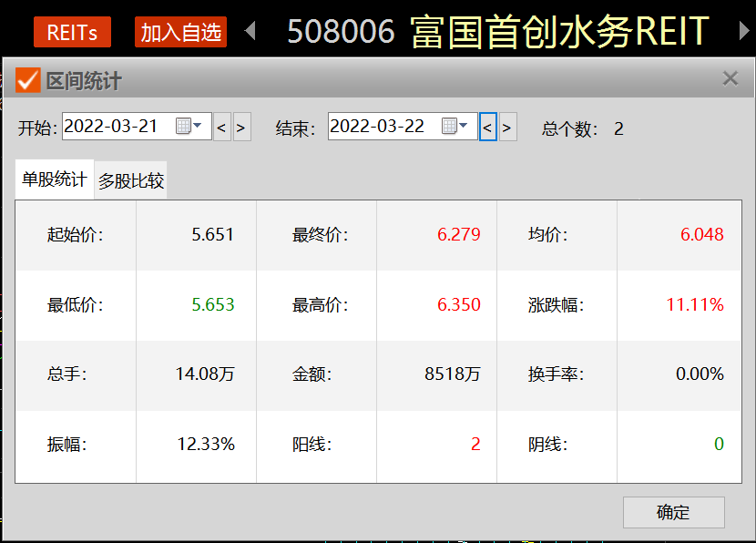Confirm with the 确定 button
756x543 pixels.
point(673,512)
